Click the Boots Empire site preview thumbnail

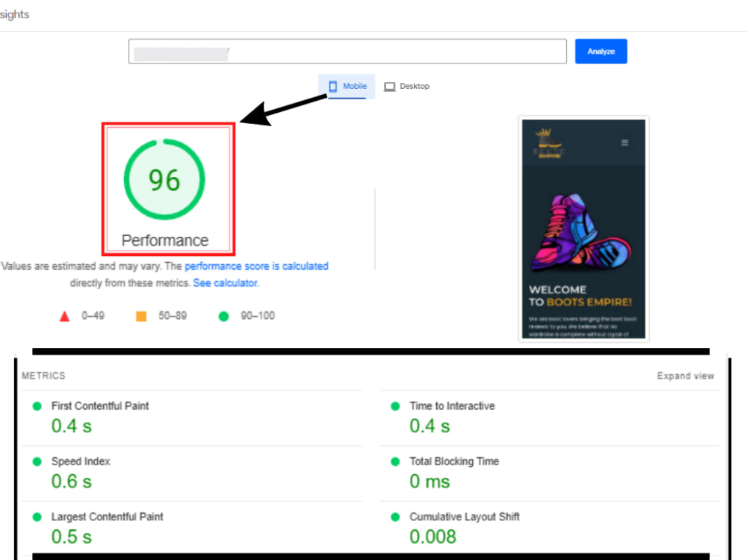(x=583, y=228)
